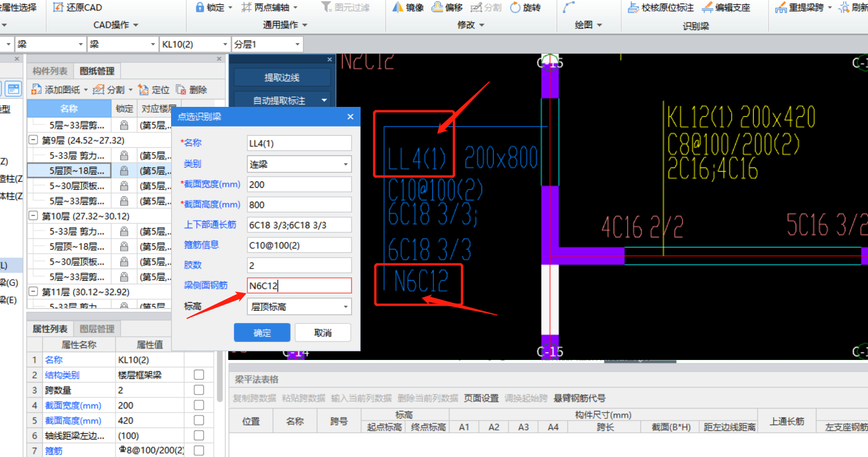Open the 标高 层顶标高 dropdown
The width and height of the screenshot is (868, 457).
tap(346, 307)
